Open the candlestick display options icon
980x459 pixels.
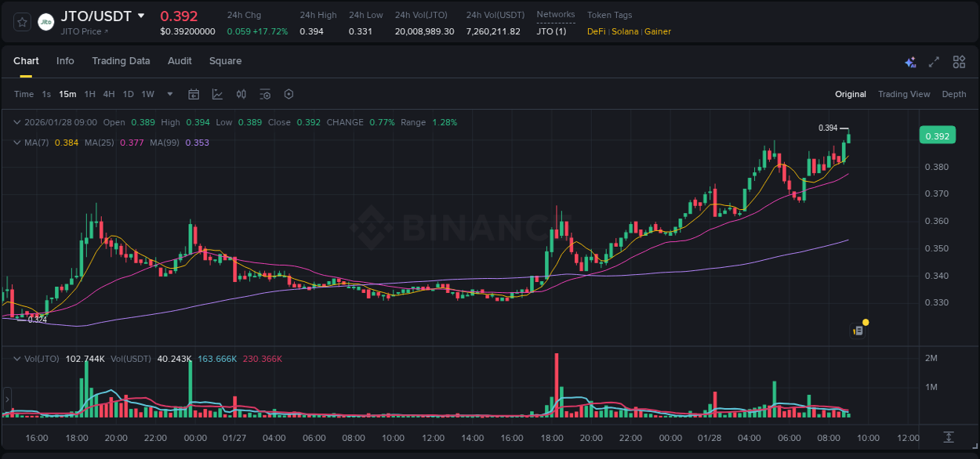pos(241,93)
